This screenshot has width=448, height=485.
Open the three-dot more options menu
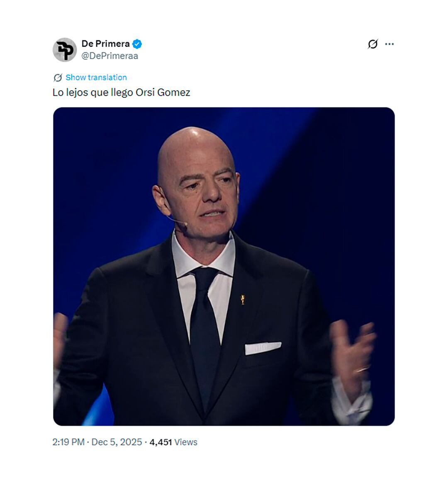pyautogui.click(x=389, y=44)
